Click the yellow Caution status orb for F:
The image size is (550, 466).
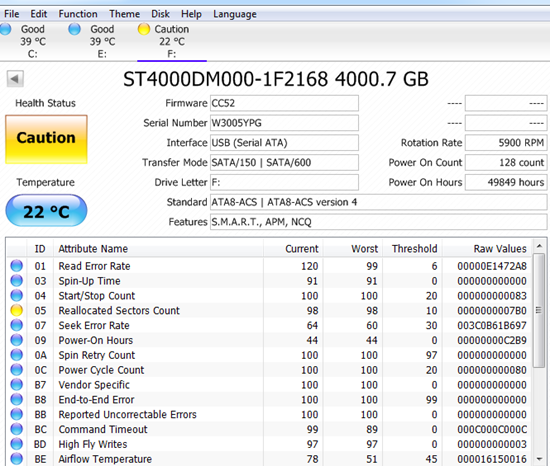(x=144, y=29)
